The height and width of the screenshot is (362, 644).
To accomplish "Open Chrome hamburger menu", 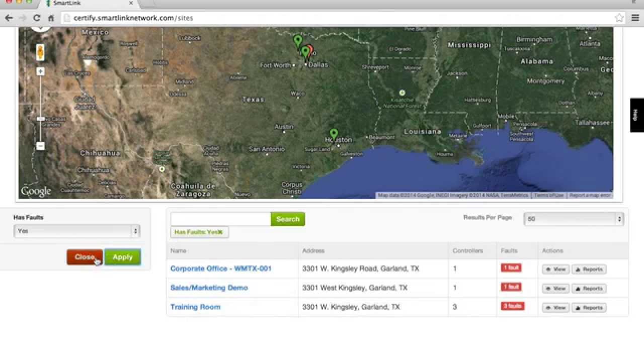I will point(635,18).
